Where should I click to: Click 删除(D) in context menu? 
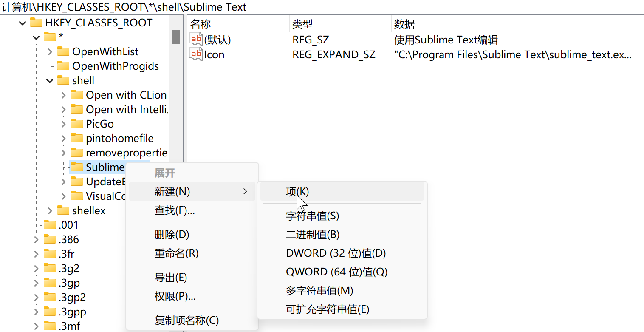[x=192, y=235]
